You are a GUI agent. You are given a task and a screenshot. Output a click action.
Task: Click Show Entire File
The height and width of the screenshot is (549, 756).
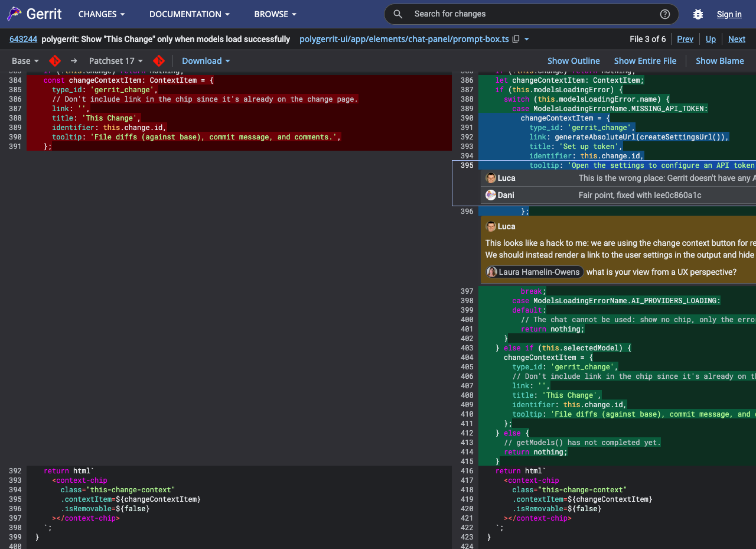pos(646,61)
